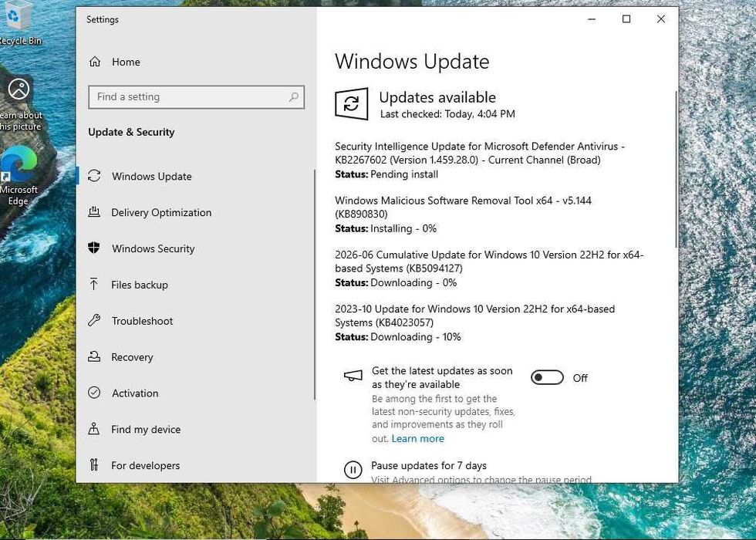Click the Recovery icon in the sidebar
This screenshot has height=540, width=756.
[94, 356]
